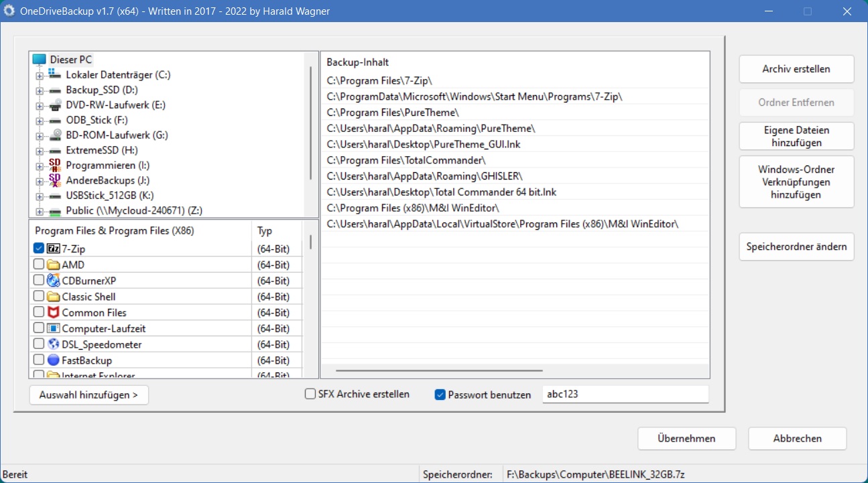This screenshot has width=868, height=483.
Task: Uncheck the 7-Zip checkbox
Action: pos(39,249)
